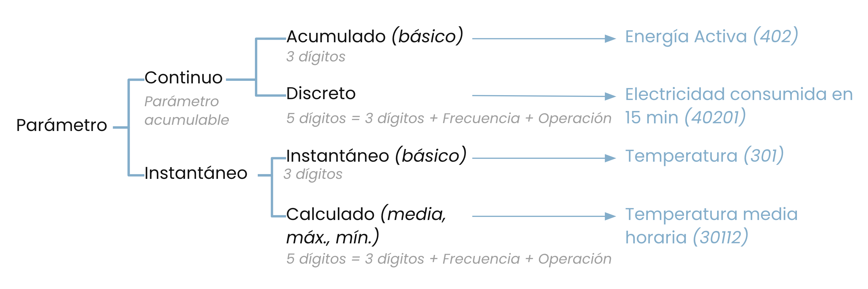The image size is (868, 289).
Task: Click 'Acumulado (básico)' node
Action: [375, 36]
